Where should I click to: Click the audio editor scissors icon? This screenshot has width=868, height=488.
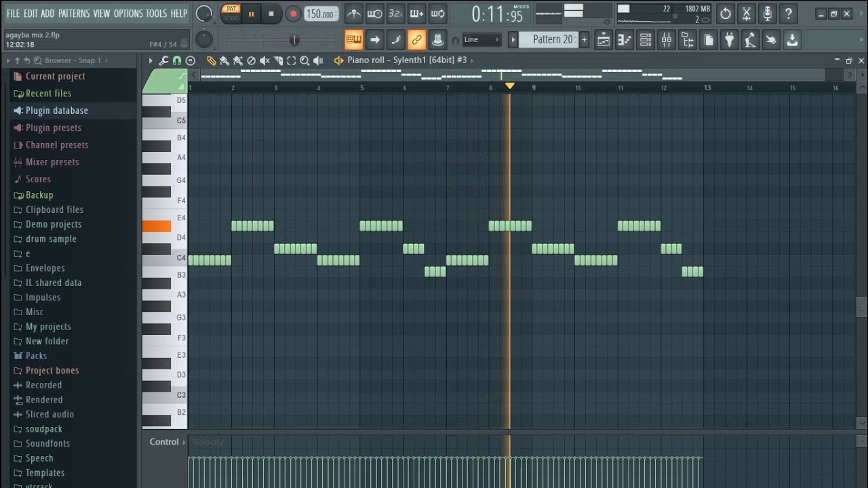(747, 14)
